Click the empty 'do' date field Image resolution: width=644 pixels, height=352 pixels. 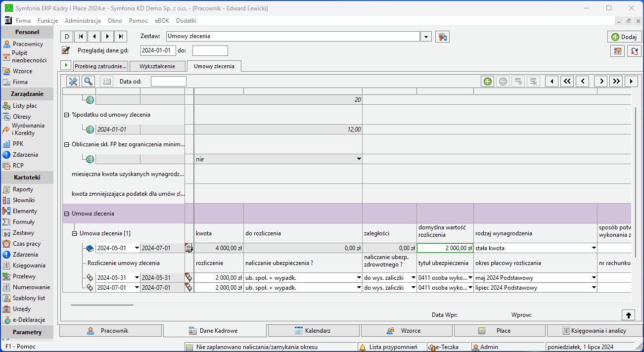tap(210, 50)
